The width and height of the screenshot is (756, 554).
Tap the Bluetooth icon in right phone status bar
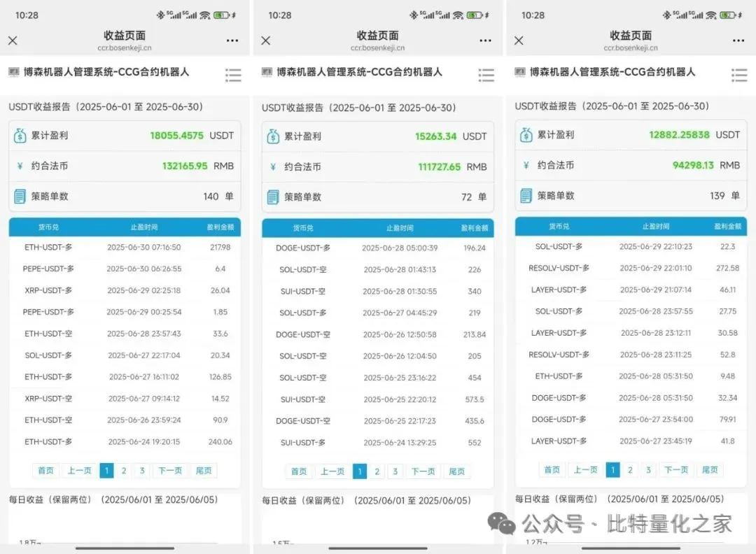coord(667,15)
